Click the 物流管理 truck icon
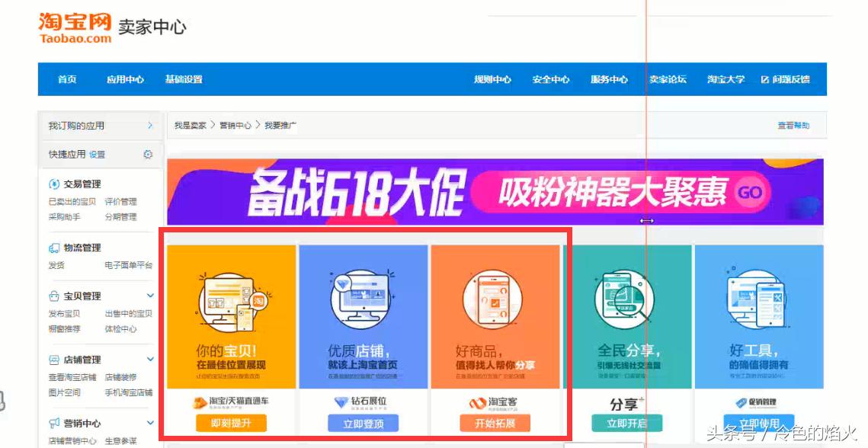868x448 pixels. point(54,248)
